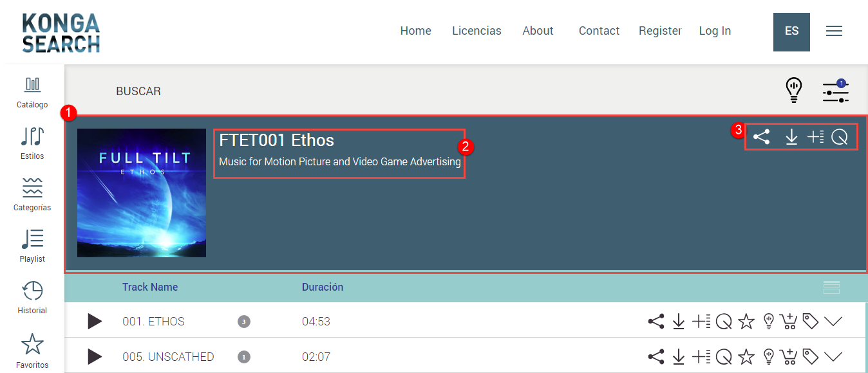Viewport: 868px width, 373px height.
Task: Open the Favoritos sidebar section
Action: (32, 351)
